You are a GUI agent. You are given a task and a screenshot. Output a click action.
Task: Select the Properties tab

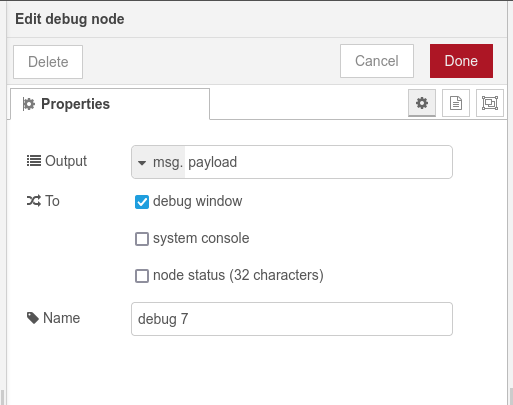110,104
